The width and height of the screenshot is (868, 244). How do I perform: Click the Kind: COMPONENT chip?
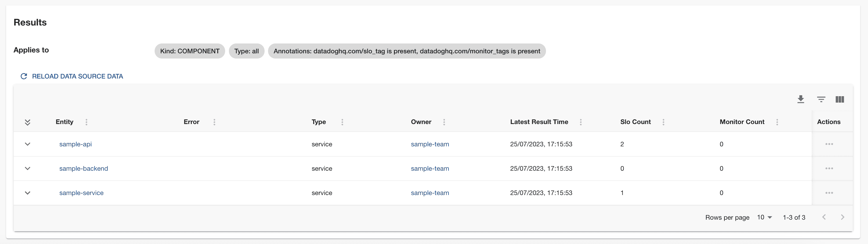coord(190,51)
